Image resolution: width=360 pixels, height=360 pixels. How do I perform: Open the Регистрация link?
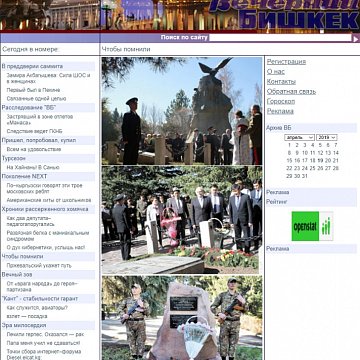coord(286,62)
